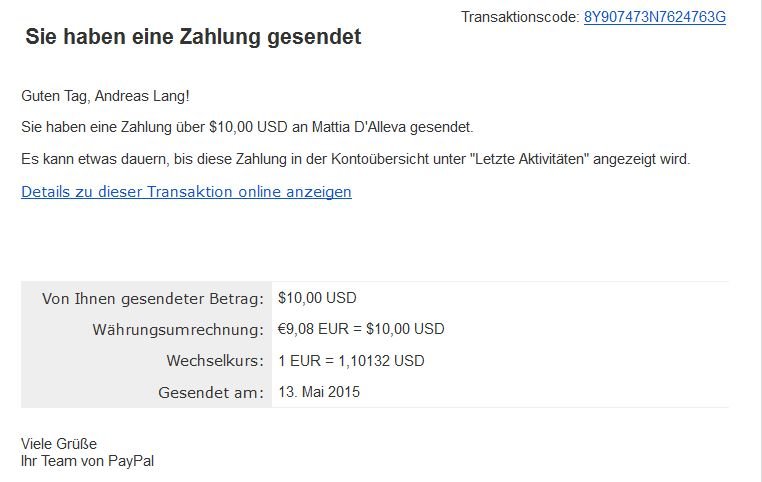The width and height of the screenshot is (762, 482).
Task: Click the heading 'Sie haben eine Zahlung gesendet'
Action: [193, 37]
